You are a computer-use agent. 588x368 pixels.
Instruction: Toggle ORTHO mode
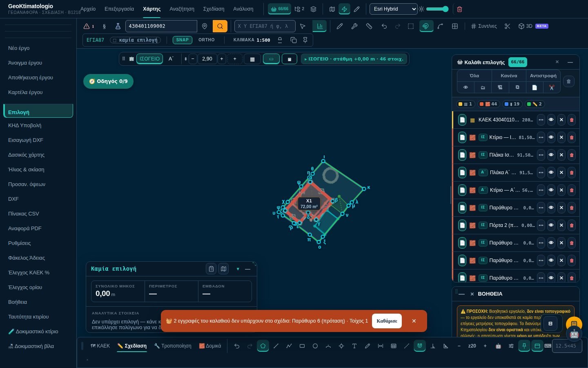tap(207, 40)
